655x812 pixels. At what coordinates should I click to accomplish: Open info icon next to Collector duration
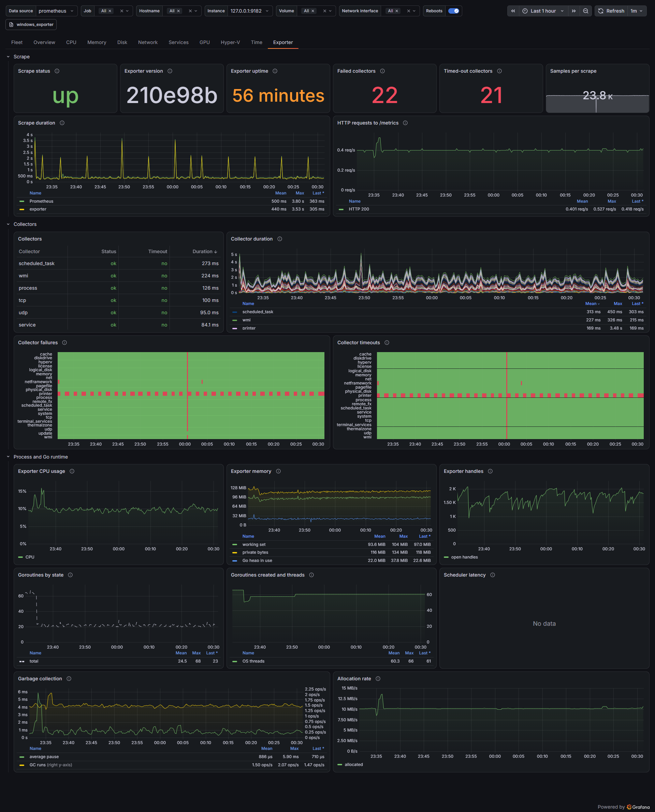280,239
